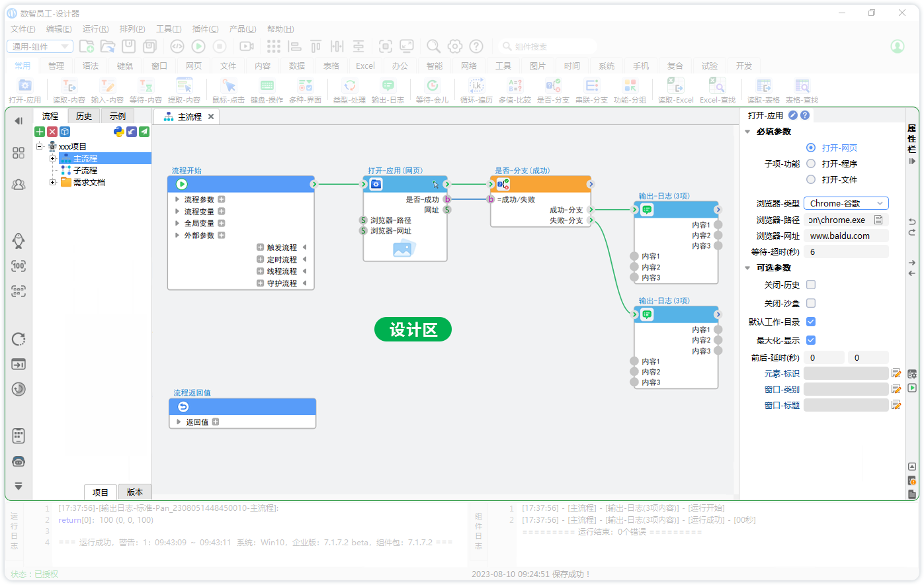Click the 等待-超时(秒) value field
The height and width of the screenshot is (585, 924).
846,251
